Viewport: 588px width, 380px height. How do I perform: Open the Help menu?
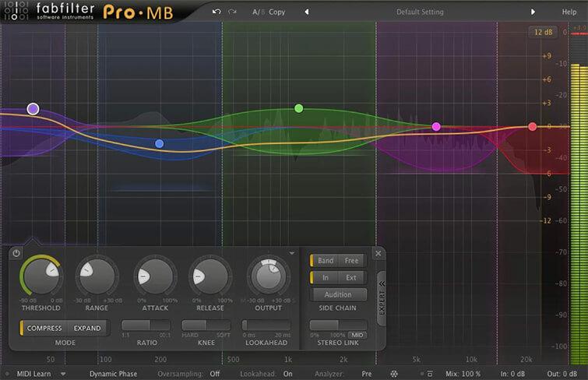pyautogui.click(x=569, y=12)
